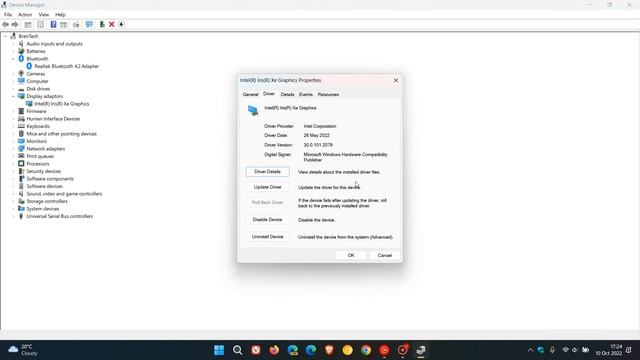Open the File menu

pos(8,15)
